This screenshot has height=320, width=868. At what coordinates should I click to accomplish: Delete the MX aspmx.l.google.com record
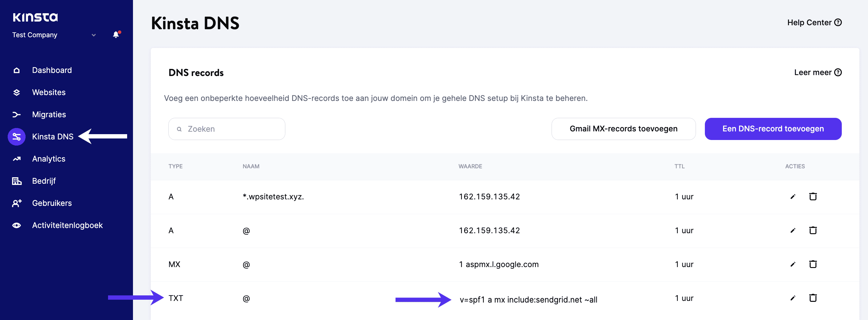(x=813, y=264)
